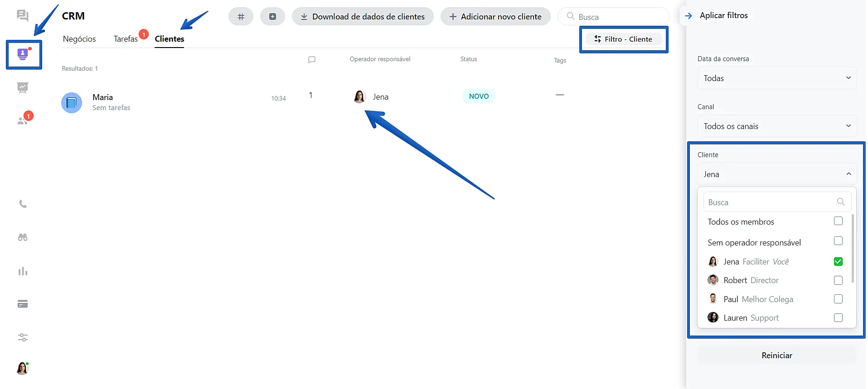
Task: Collapse the Cliente dropdown showing Jena
Action: 777,174
